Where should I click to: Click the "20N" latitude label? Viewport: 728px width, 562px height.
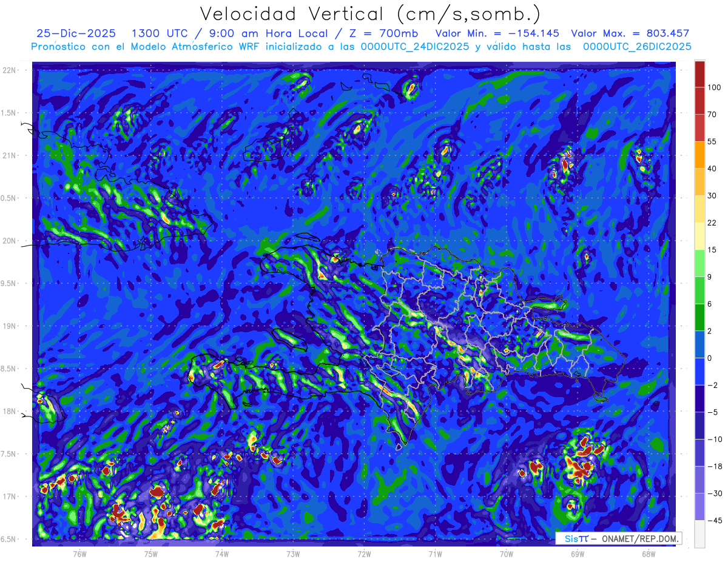point(9,241)
